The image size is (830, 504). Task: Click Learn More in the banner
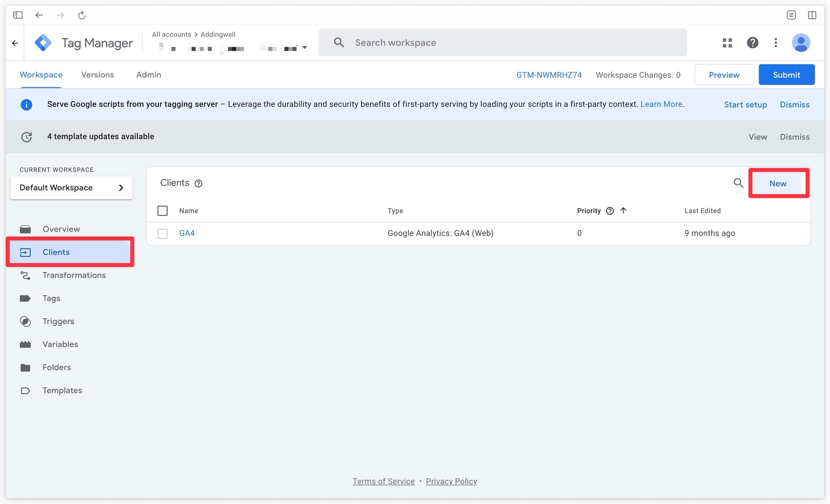661,104
